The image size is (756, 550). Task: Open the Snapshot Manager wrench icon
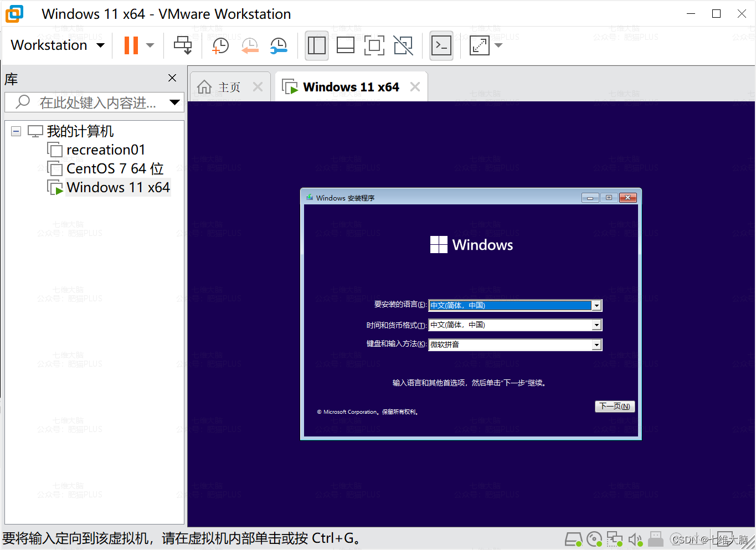pos(279,45)
